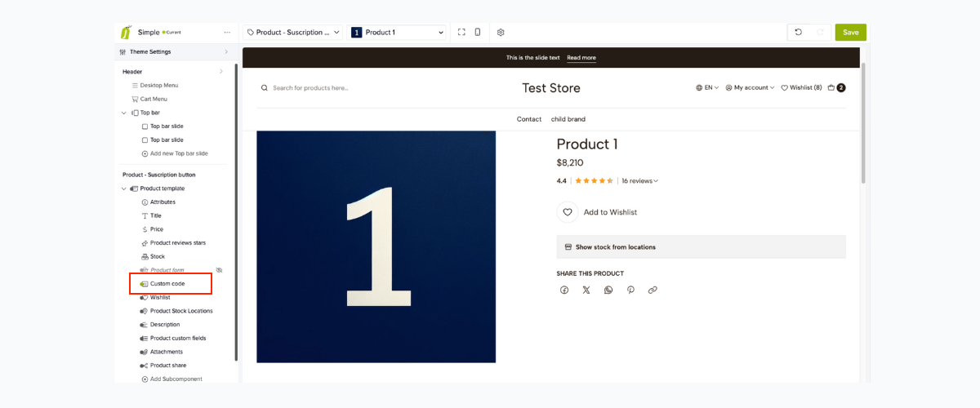Viewport: 980px width, 408px height.
Task: Click the product image showing number 1
Action: click(x=376, y=246)
